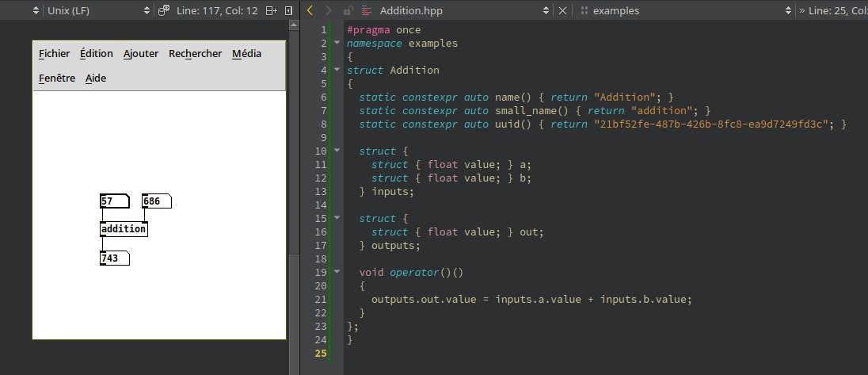Click the '} inputs;' text
This screenshot has height=375, width=868.
pos(386,191)
